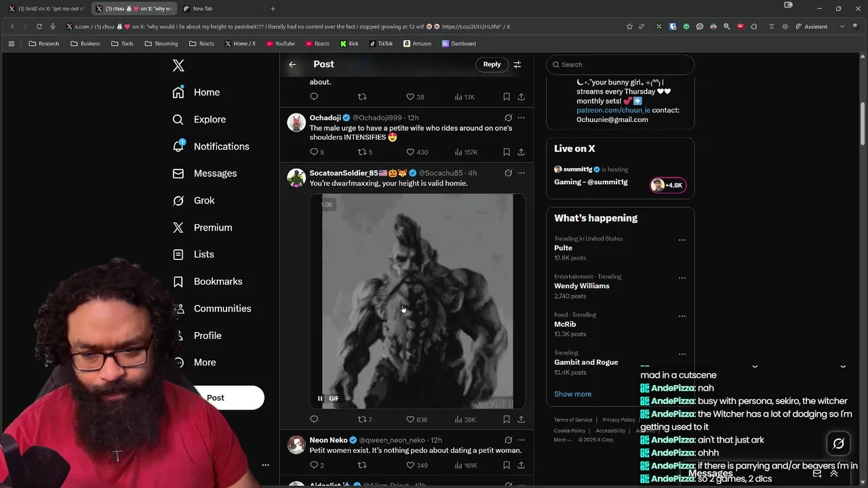Image resolution: width=868 pixels, height=488 pixels.
Task: Open reply sort filter icon
Action: [517, 64]
